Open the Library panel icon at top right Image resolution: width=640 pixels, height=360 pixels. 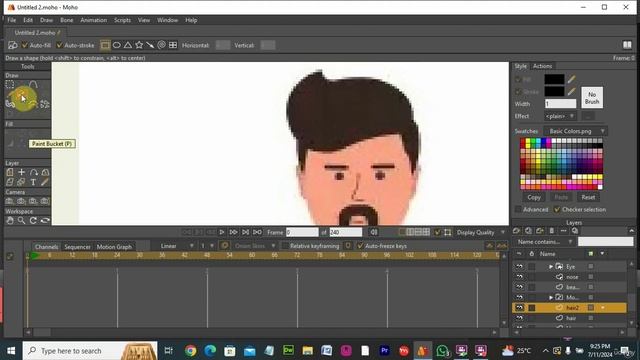click(x=627, y=45)
